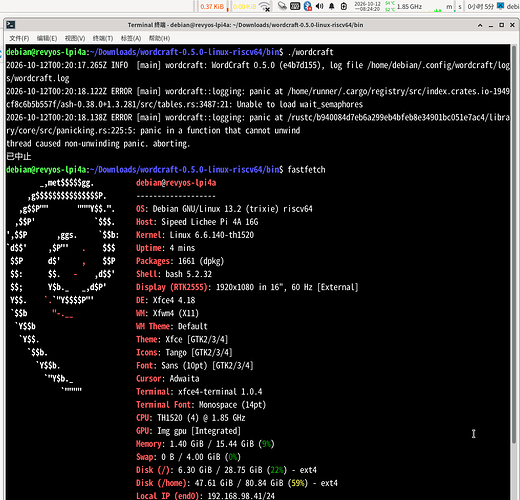Image resolution: width=520 pixels, height=500 pixels.
Task: Open the notification bell icon
Action: [x=332, y=6]
